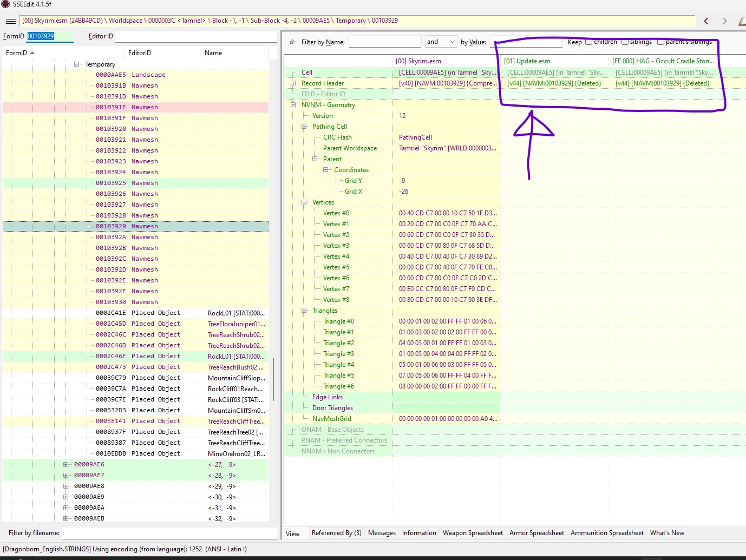The width and height of the screenshot is (746, 560).
Task: Select the Grid X value -26
Action: pos(404,192)
